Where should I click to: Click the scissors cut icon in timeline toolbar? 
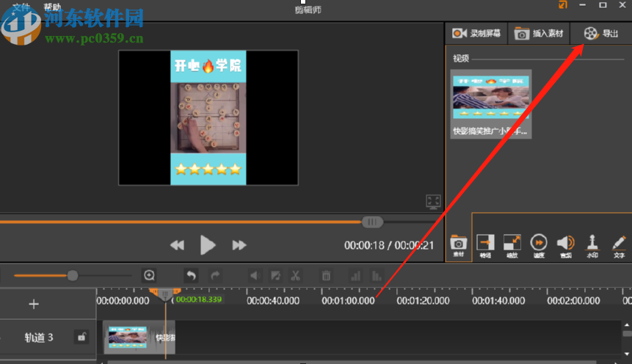pos(296,276)
